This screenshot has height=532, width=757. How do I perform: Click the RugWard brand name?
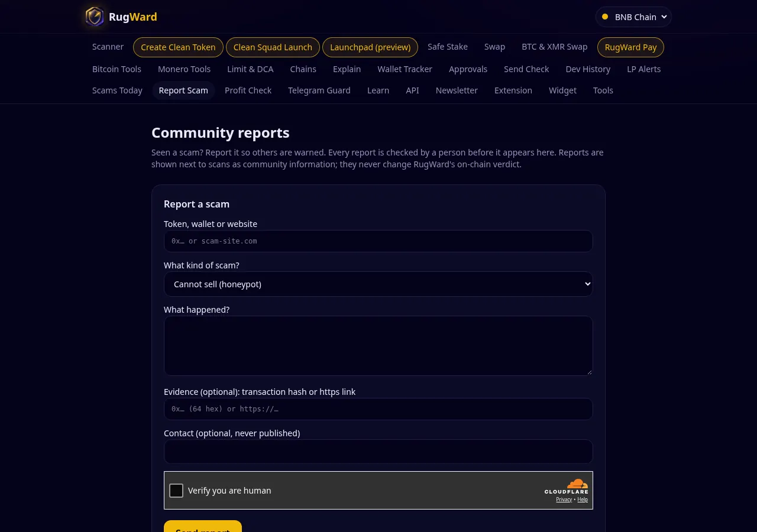pyautogui.click(x=133, y=17)
